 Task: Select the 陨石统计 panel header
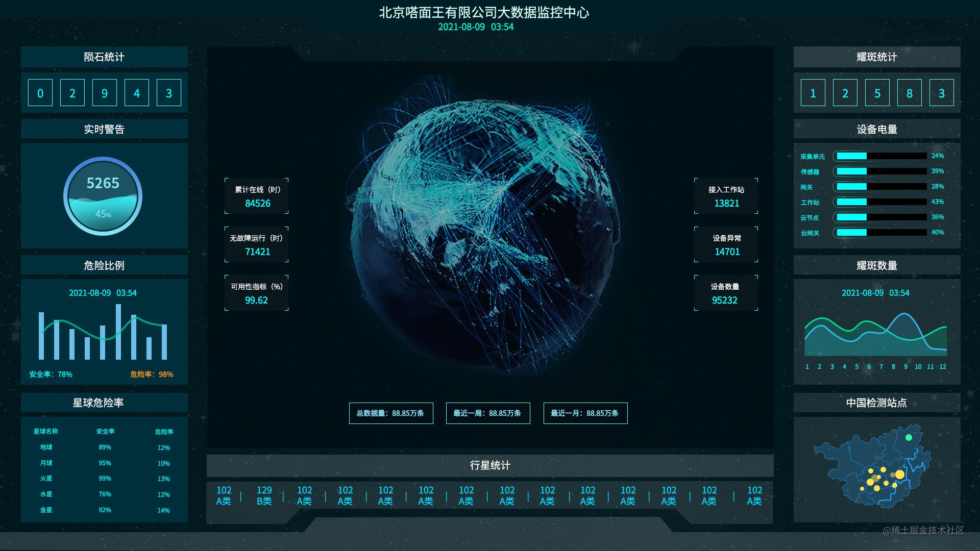[104, 57]
